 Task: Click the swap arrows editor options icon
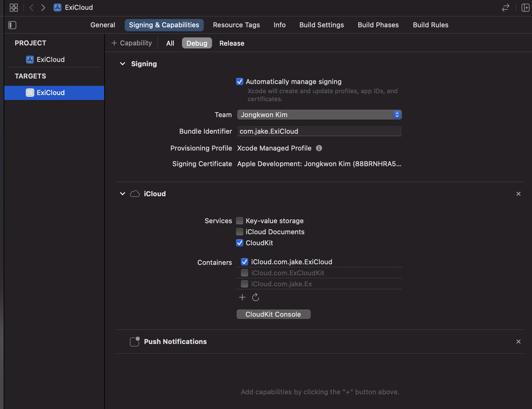(x=506, y=8)
